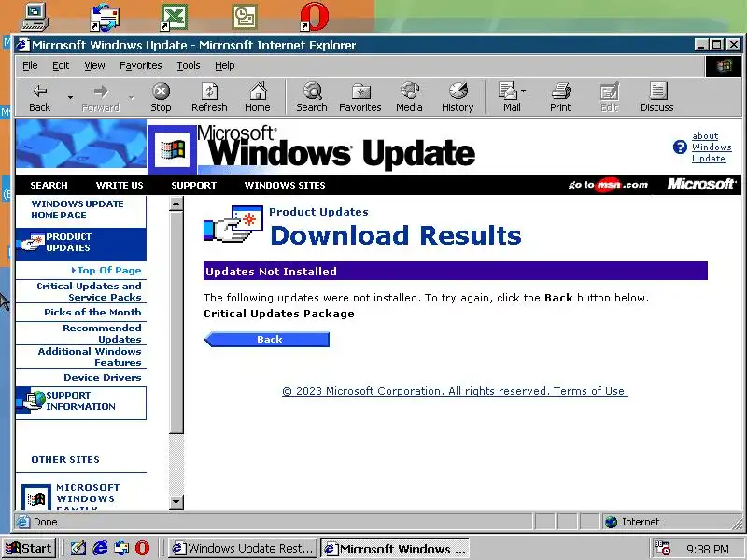Click sidebar scrollbar up arrow
Image resolution: width=747 pixels, height=560 pixels.
(176, 203)
